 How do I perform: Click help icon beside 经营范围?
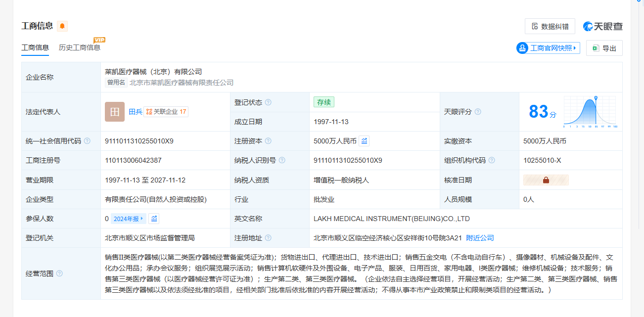[x=59, y=273]
